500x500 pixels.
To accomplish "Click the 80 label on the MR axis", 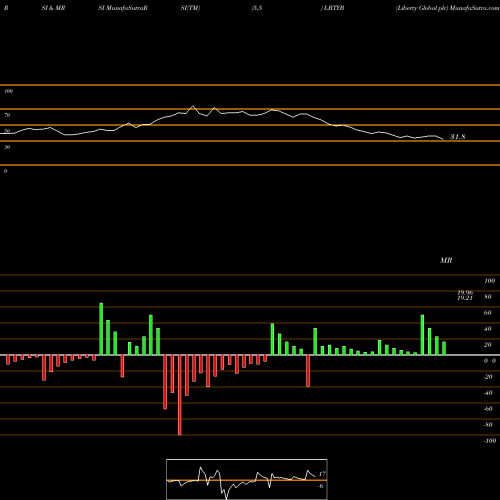I will click(x=487, y=297).
